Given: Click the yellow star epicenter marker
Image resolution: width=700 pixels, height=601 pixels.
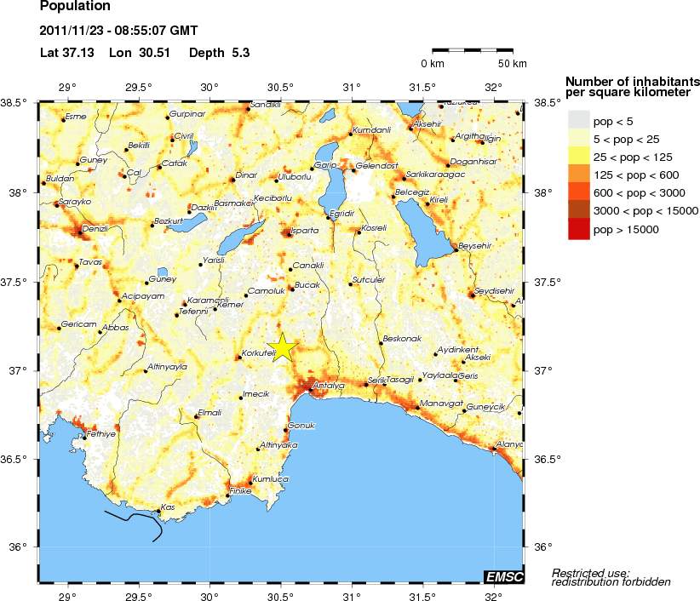Looking at the screenshot, I should [283, 348].
